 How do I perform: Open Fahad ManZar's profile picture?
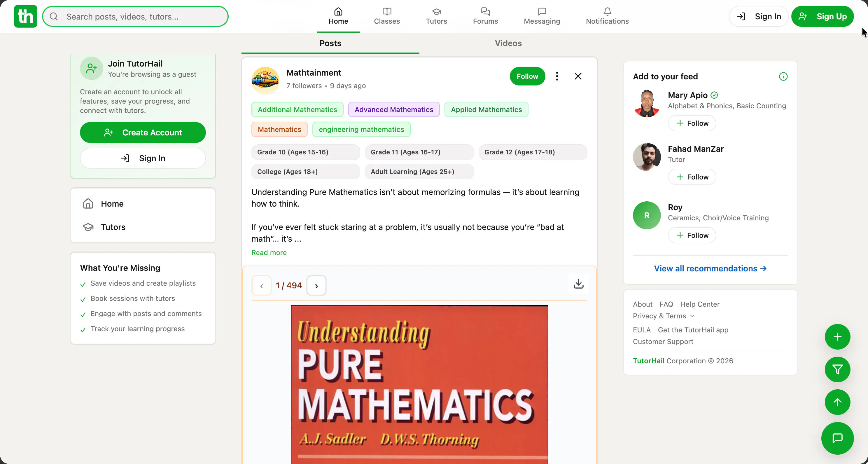647,157
